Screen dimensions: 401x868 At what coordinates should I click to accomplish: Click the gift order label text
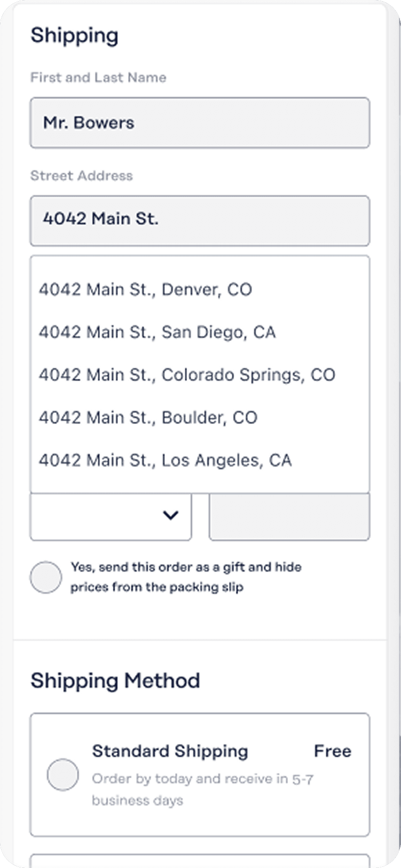186,577
